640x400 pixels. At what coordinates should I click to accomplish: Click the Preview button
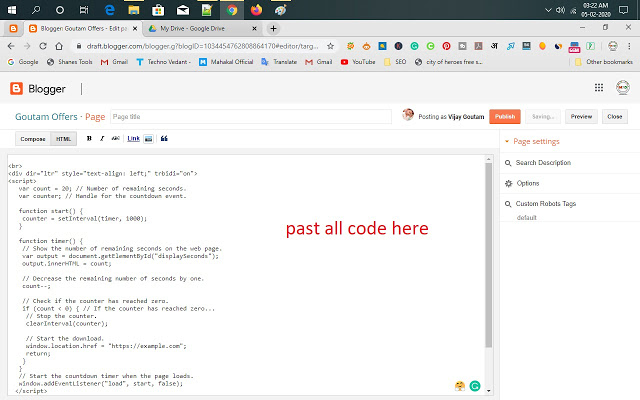click(x=581, y=116)
